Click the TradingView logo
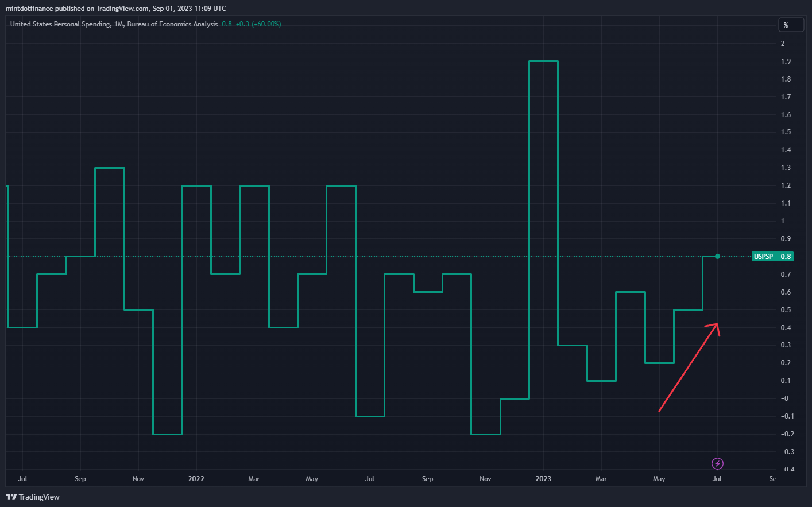Screen dimensions: 812x507 pos(33,497)
